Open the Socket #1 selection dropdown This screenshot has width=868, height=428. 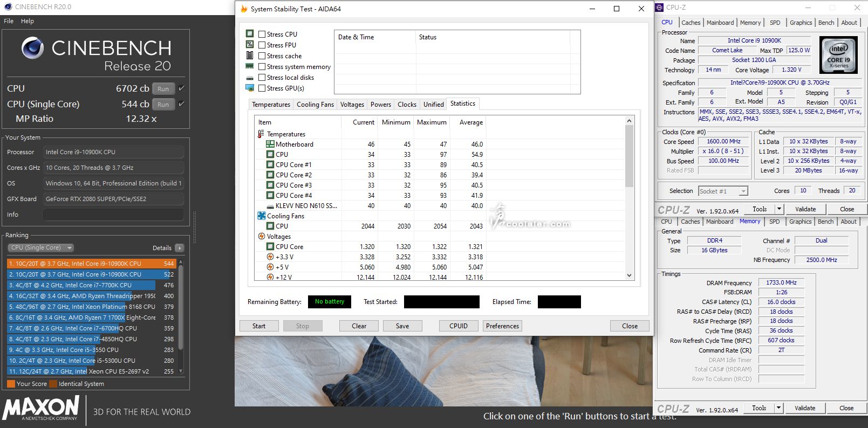click(723, 191)
